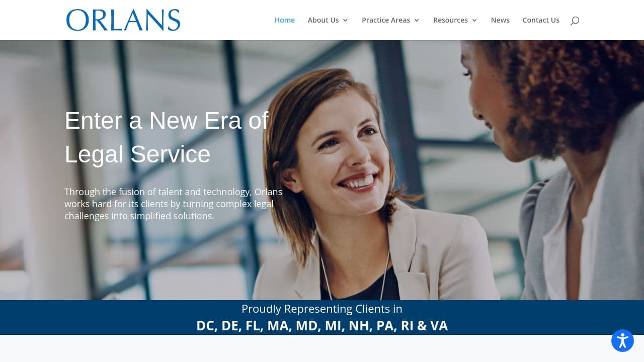Open the accessibility options widget
The width and height of the screenshot is (644, 362).
point(622,340)
